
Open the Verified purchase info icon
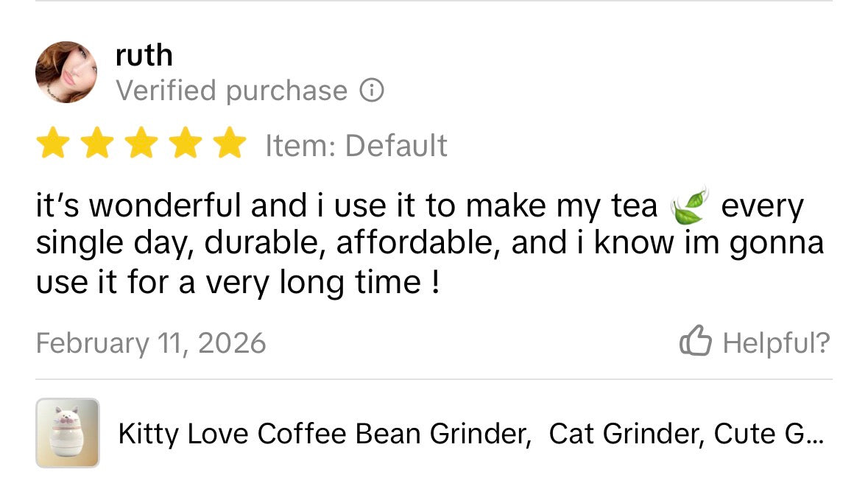coord(372,91)
